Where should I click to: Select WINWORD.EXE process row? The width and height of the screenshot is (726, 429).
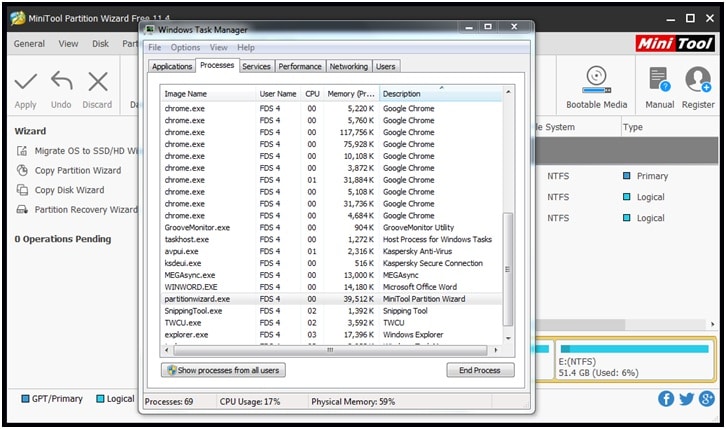point(331,287)
